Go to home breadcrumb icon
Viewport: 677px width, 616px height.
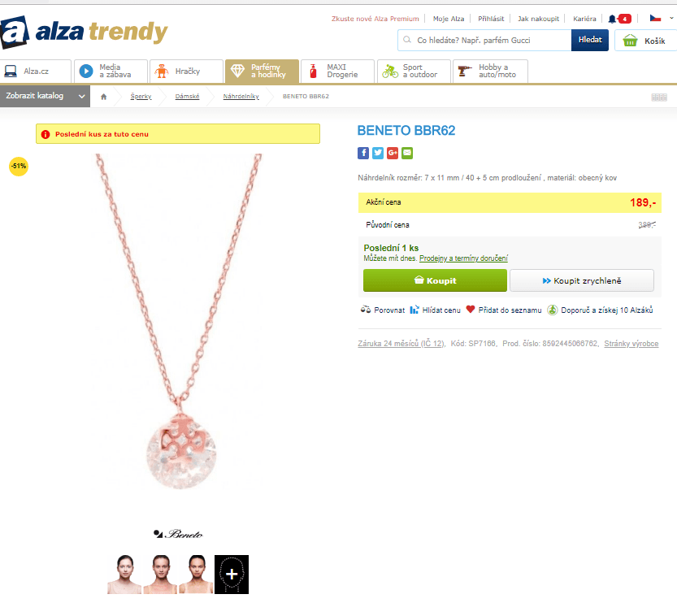tap(104, 96)
